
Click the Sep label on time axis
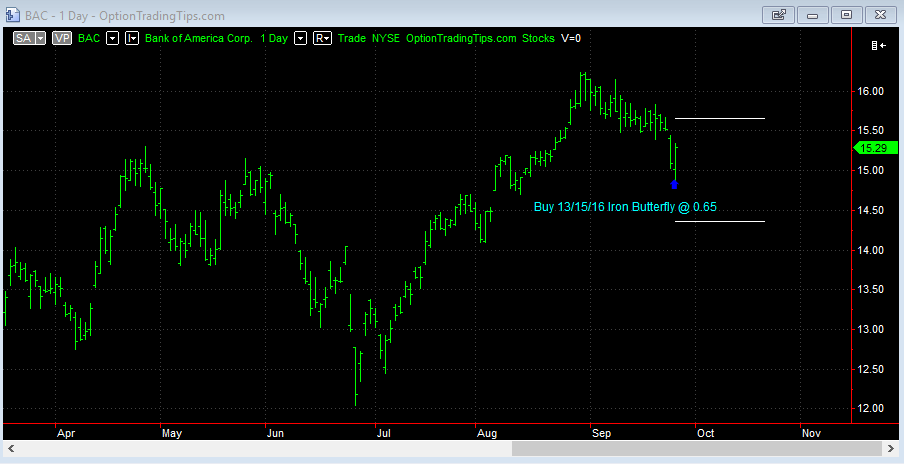[601, 433]
